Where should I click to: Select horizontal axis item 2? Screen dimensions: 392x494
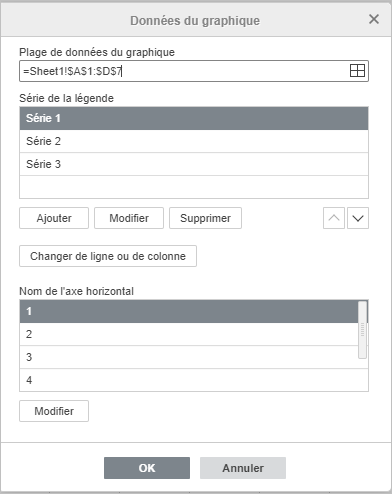[189, 334]
